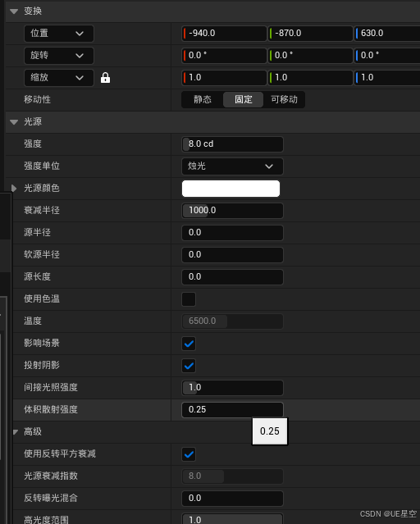Collapse the 高级 section
The width and height of the screenshot is (420, 524).
[16, 432]
